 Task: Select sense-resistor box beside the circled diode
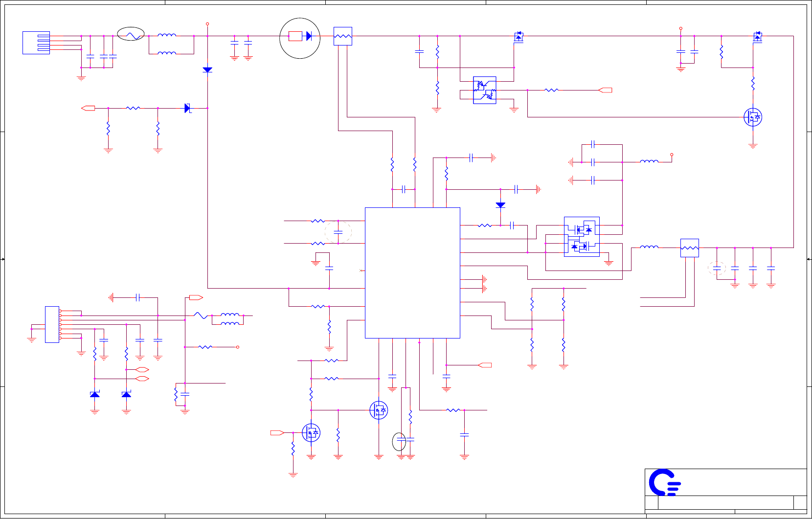click(342, 36)
